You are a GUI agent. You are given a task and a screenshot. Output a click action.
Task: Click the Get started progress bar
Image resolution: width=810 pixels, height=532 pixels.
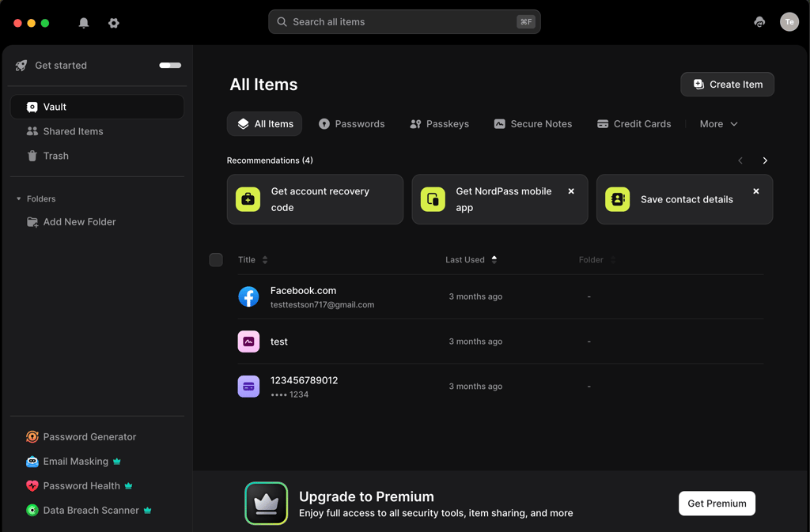[170, 66]
